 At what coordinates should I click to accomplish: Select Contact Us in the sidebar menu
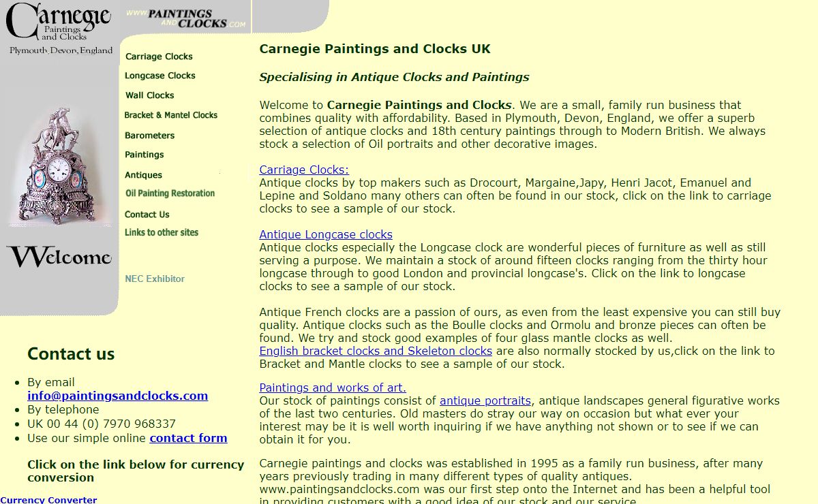pyautogui.click(x=147, y=215)
